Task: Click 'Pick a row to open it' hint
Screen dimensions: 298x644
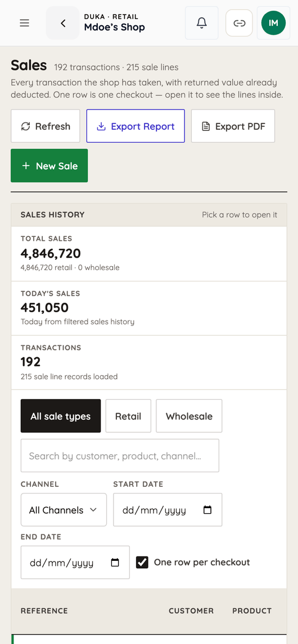Action: pos(240,215)
